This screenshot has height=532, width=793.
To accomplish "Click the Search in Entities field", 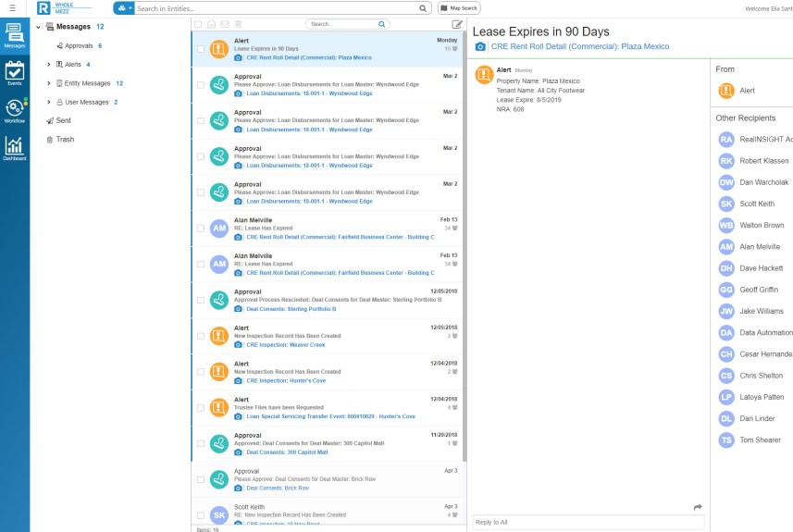I will (x=278, y=8).
